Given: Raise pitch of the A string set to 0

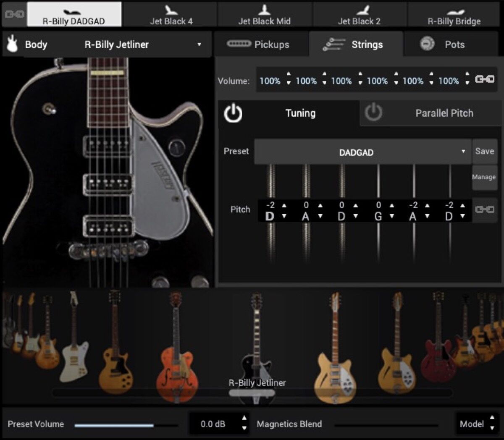Looking at the screenshot, I should click(320, 205).
